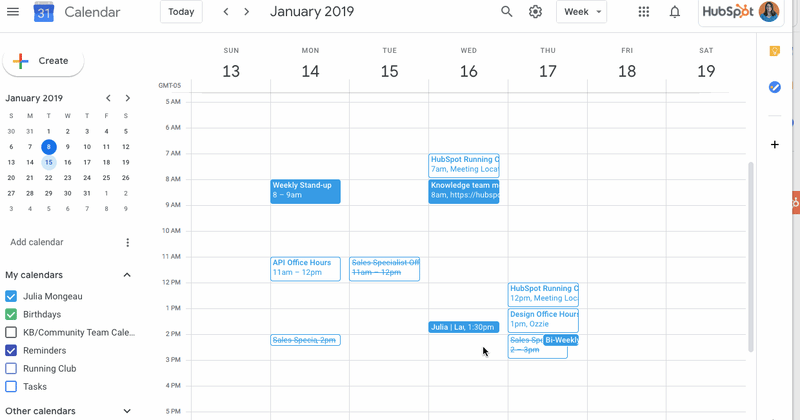
Task: Select date 22 in mini calendar
Action: tap(48, 178)
